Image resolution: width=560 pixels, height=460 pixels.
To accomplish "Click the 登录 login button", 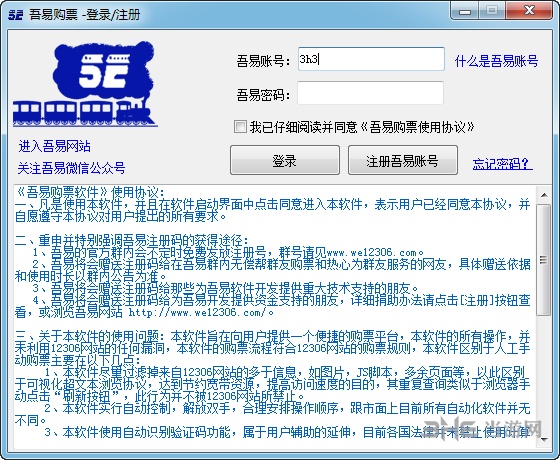I will [285, 160].
